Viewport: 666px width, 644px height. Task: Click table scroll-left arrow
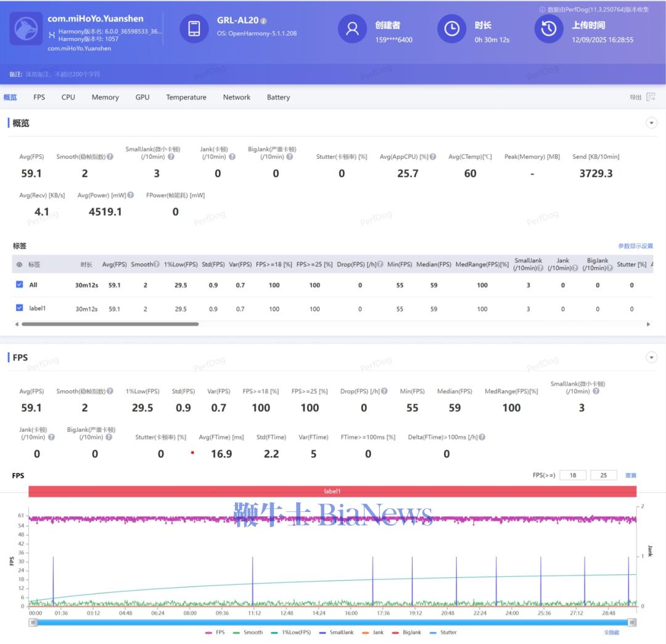click(17, 324)
